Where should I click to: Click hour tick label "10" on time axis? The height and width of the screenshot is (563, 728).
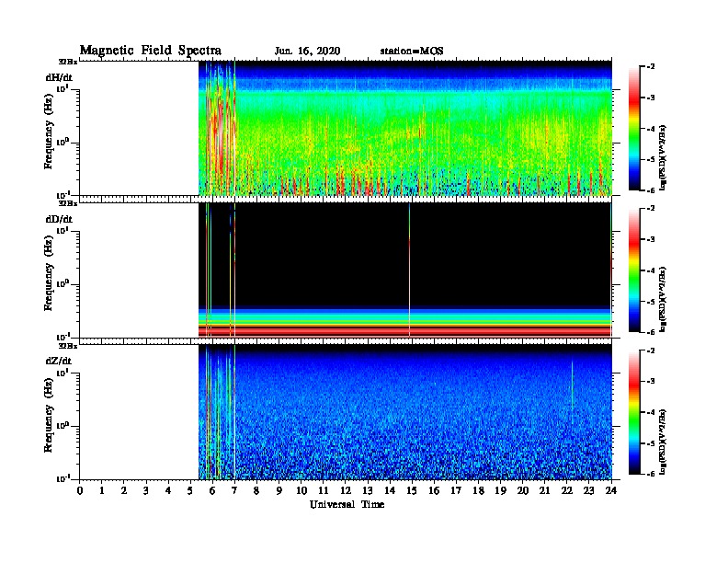pos(301,490)
